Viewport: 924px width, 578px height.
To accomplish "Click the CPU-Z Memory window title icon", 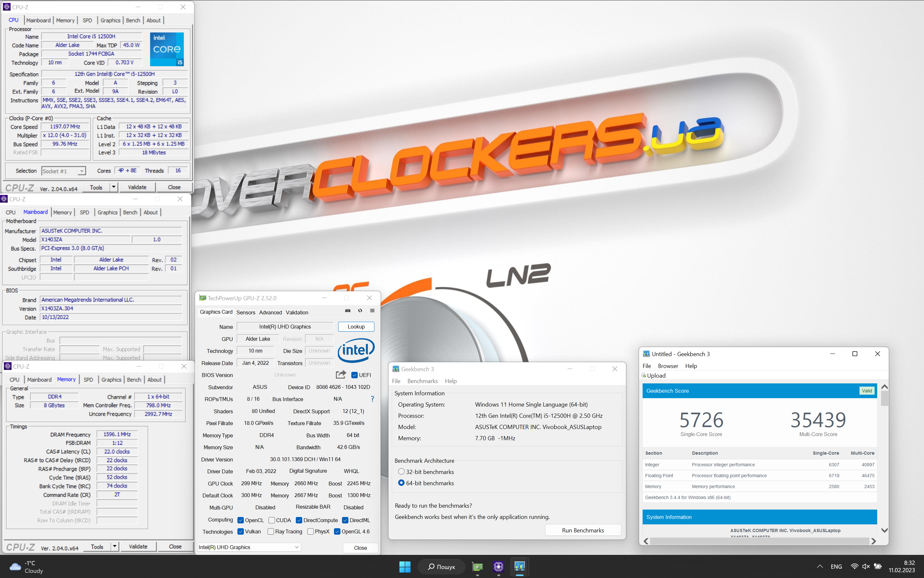I will click(x=8, y=366).
